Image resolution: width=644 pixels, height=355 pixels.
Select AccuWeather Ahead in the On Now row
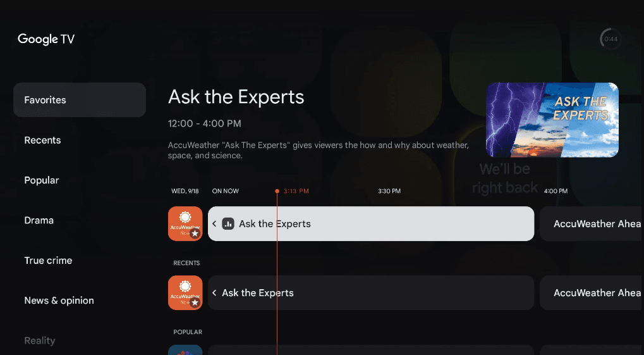click(x=592, y=223)
